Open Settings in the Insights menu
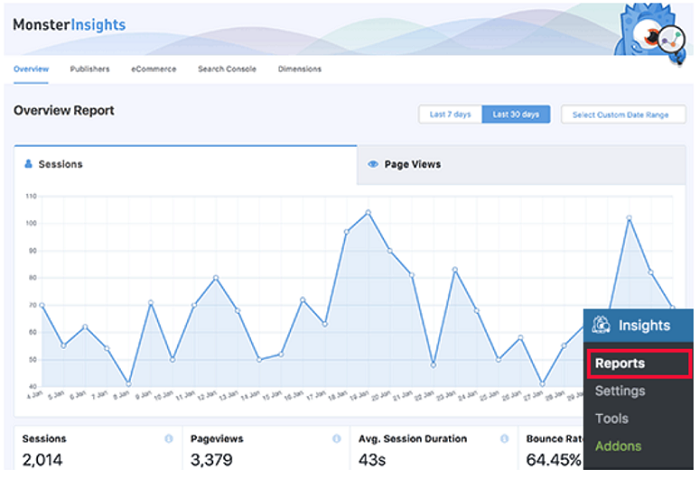The width and height of the screenshot is (700, 479). tap(620, 391)
